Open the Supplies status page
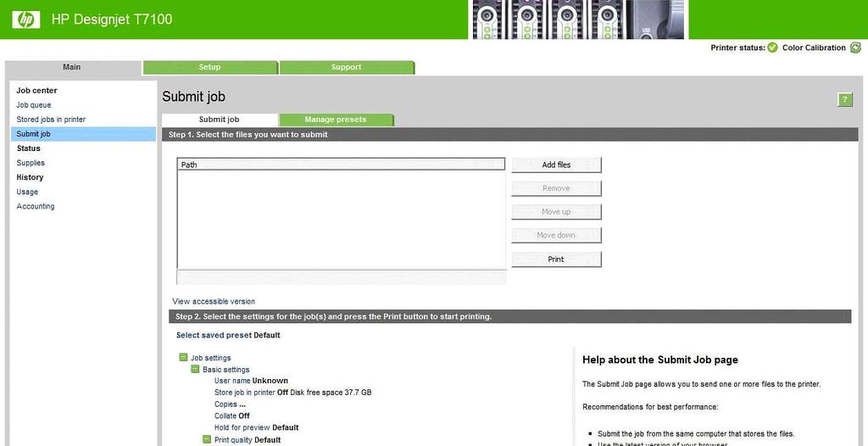 click(31, 163)
